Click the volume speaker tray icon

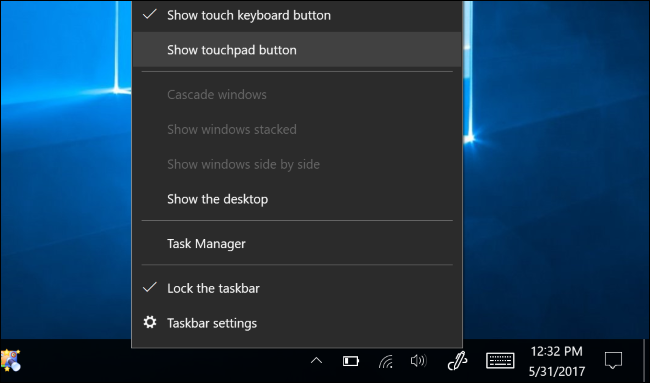click(x=418, y=361)
